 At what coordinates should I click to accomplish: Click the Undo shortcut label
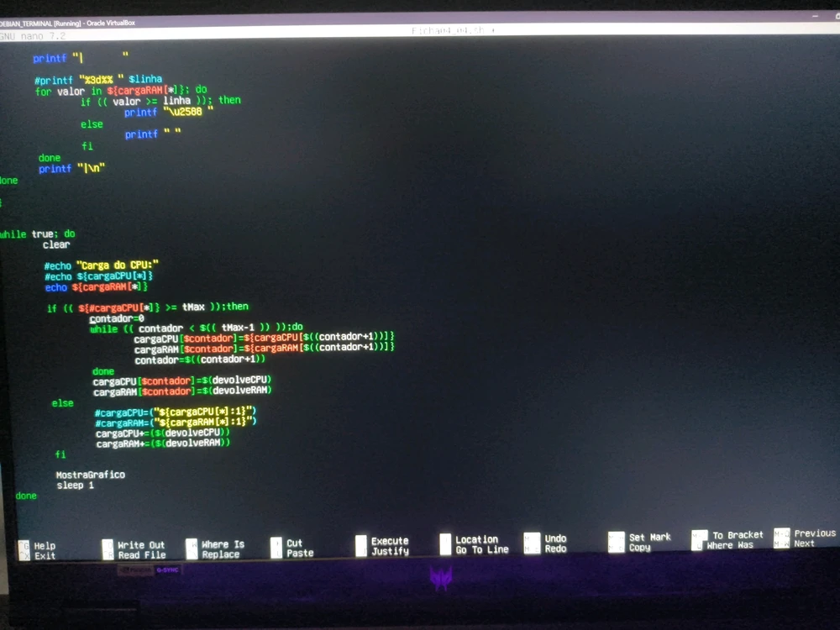[555, 538]
